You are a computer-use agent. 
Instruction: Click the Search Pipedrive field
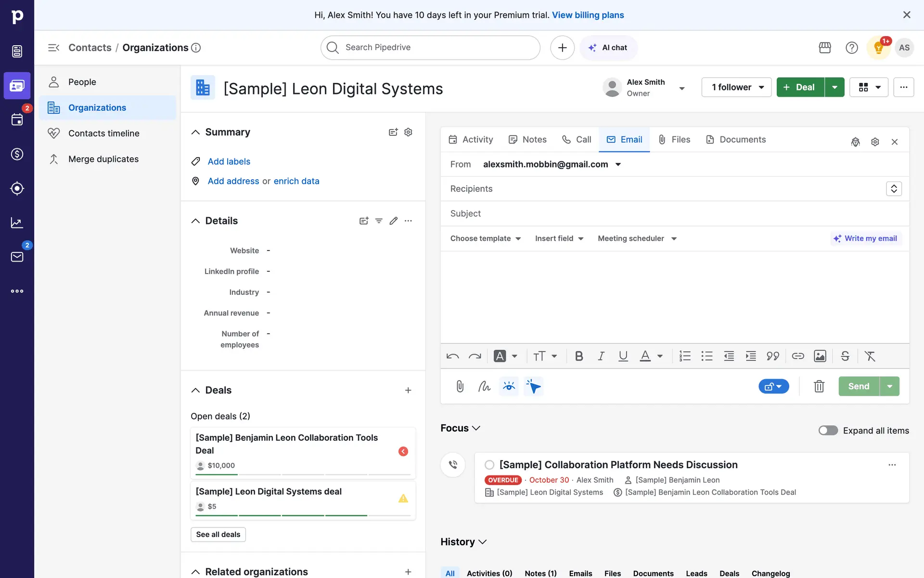coord(430,48)
